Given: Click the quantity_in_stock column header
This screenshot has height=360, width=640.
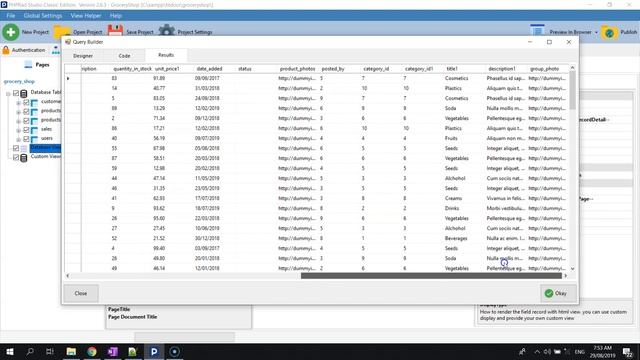Looking at the screenshot, I should [132, 69].
